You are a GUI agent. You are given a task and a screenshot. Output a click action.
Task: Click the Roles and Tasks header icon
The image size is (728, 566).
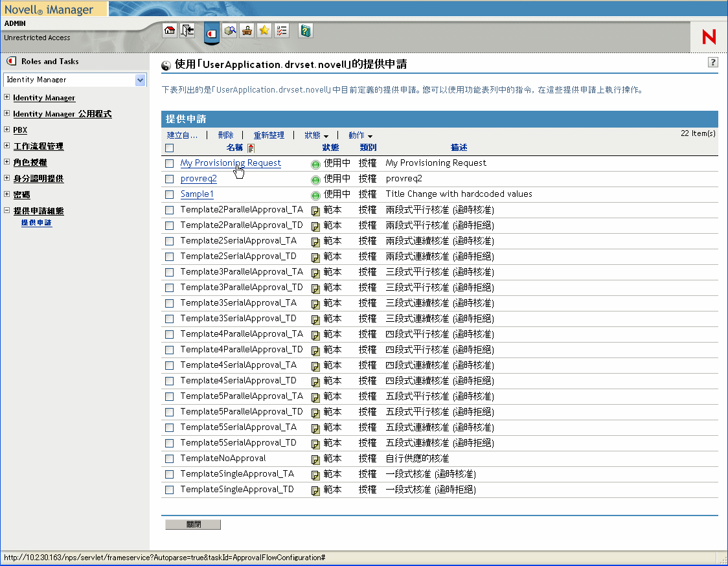tap(12, 61)
